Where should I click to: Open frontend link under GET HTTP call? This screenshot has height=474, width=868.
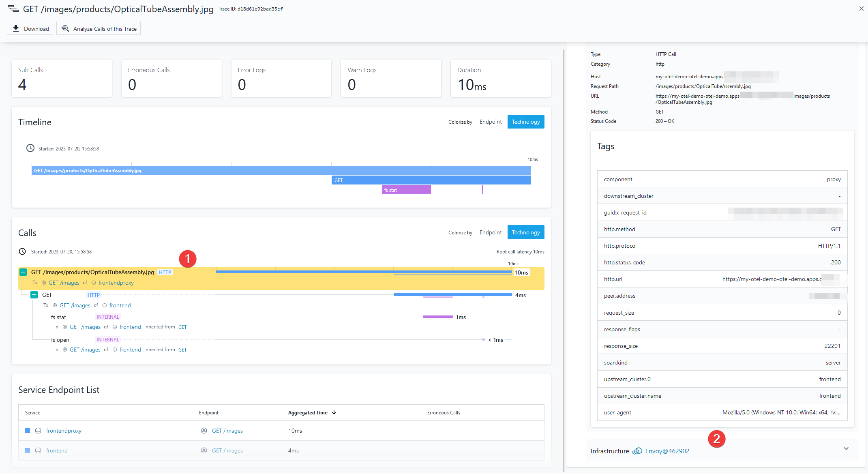pos(120,305)
